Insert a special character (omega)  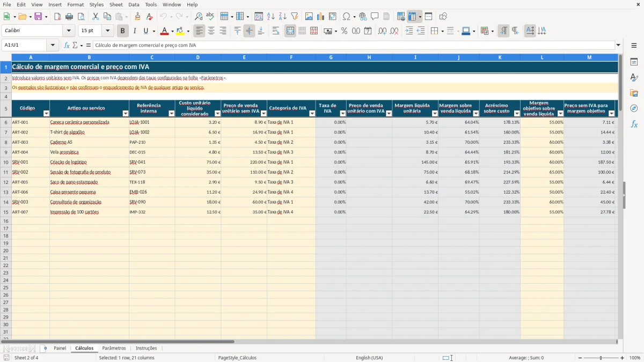346,17
